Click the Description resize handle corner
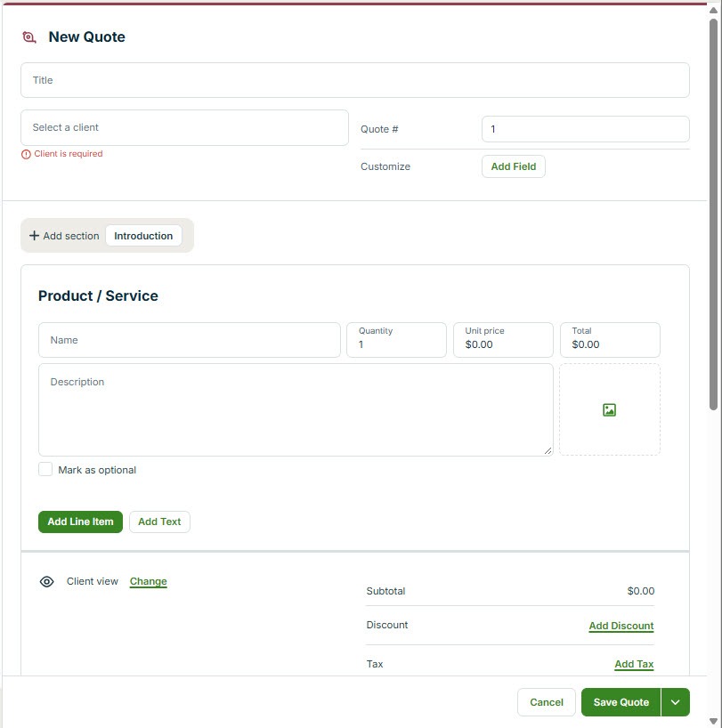Viewport: 722px width, 728px height. [548, 451]
